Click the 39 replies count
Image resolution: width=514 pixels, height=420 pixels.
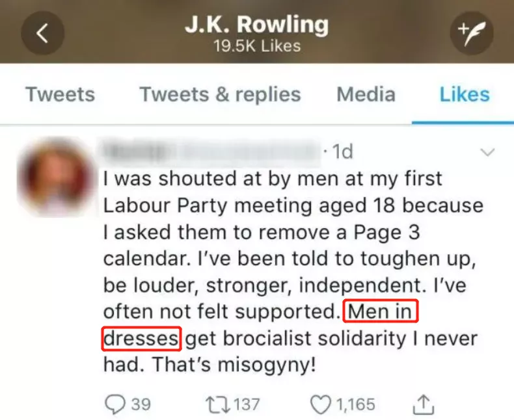(x=141, y=404)
